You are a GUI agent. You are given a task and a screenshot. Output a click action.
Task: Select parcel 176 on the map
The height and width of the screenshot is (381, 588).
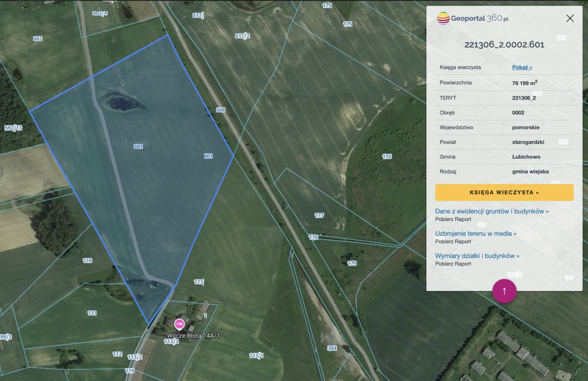(387, 157)
